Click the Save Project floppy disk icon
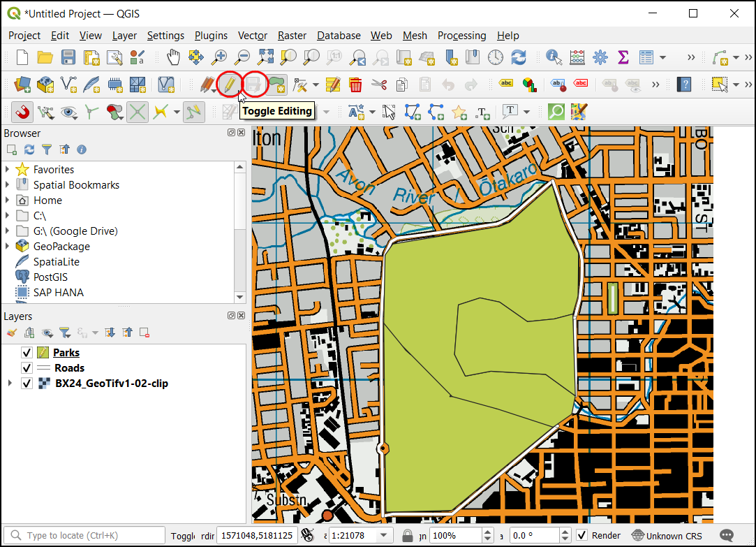Viewport: 756px width, 547px height. pos(68,57)
